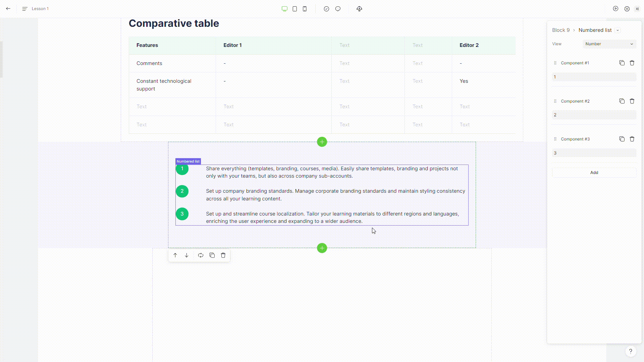Collapse the right sidebar panel
Image resolution: width=644 pixels, height=362 pixels.
(637, 9)
